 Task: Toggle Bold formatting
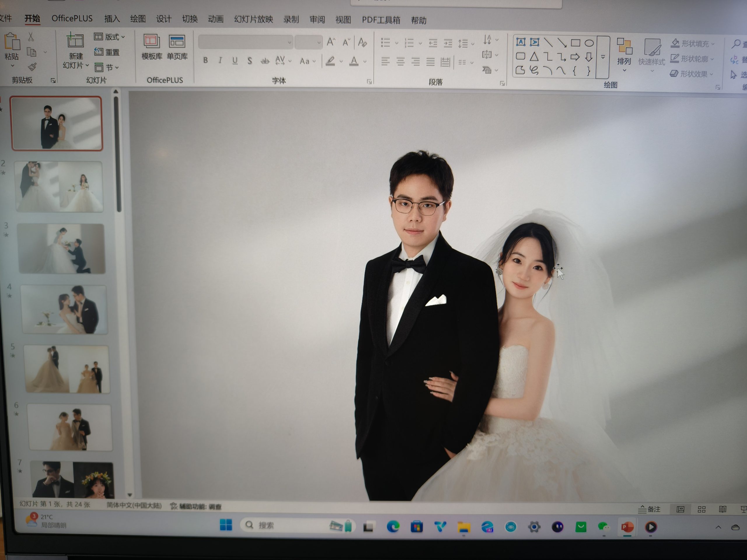[x=205, y=60]
